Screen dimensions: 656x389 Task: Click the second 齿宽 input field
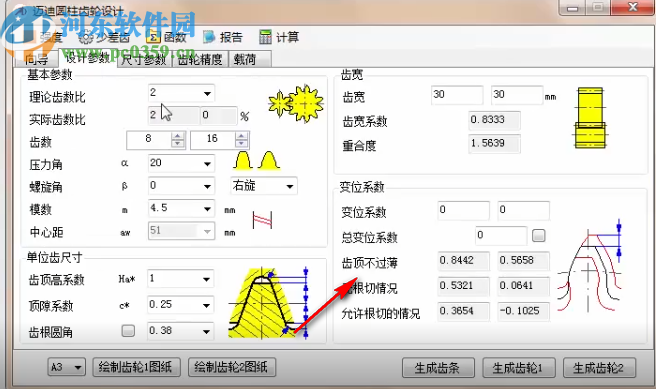tap(517, 95)
